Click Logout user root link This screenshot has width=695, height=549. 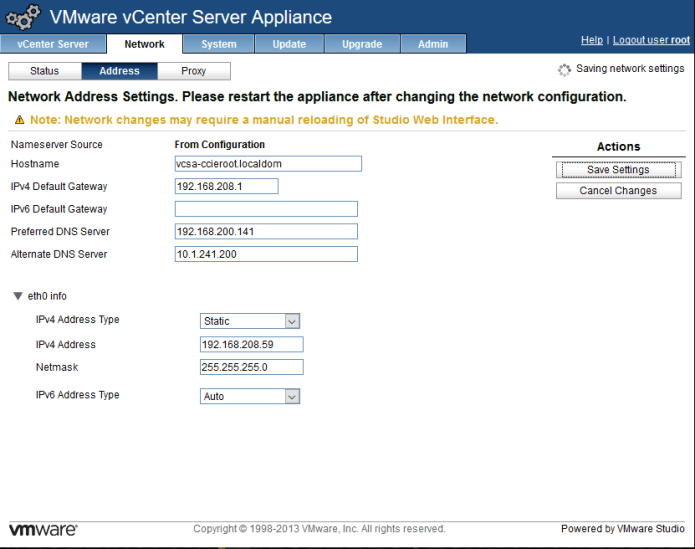(x=651, y=40)
